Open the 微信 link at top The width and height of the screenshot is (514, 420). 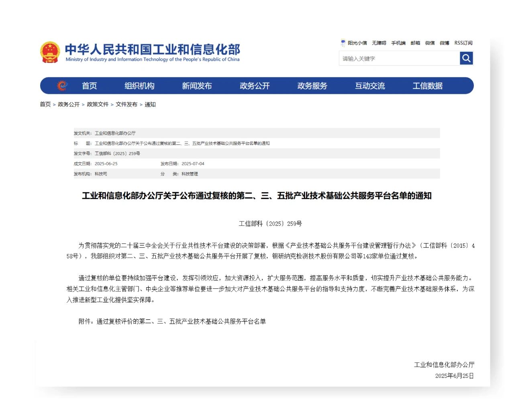[x=430, y=43]
